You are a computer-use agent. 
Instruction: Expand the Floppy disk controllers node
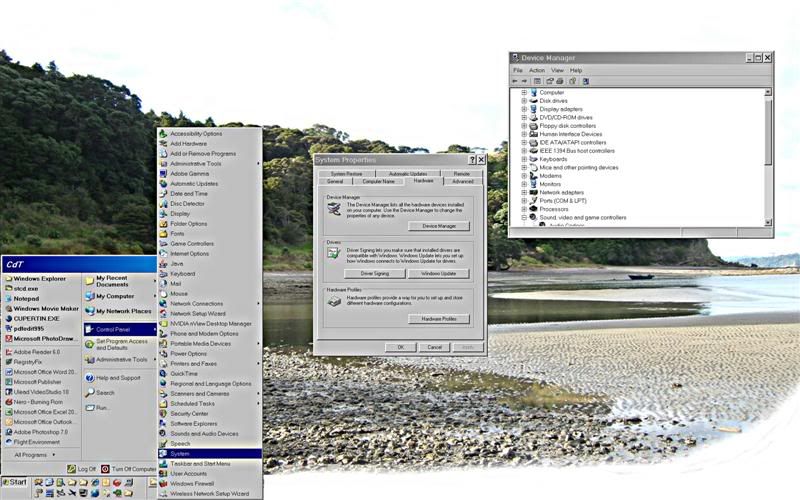tap(524, 126)
